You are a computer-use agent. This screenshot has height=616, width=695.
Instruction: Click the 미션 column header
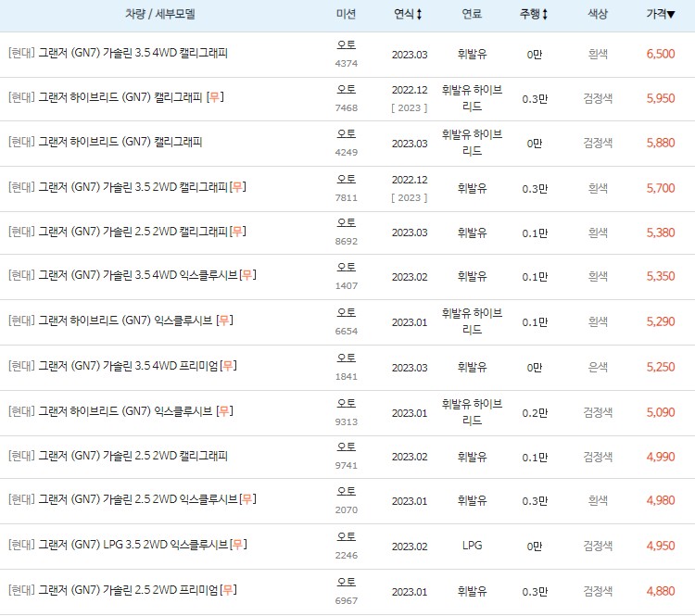pyautogui.click(x=346, y=14)
